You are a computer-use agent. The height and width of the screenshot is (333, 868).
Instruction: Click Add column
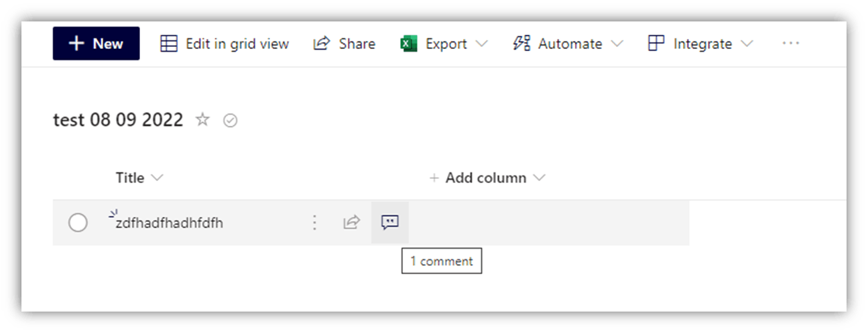(487, 178)
